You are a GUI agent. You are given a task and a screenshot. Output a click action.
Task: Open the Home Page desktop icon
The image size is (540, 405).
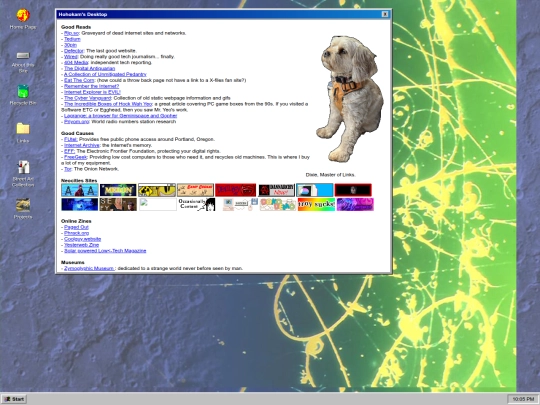point(23,19)
